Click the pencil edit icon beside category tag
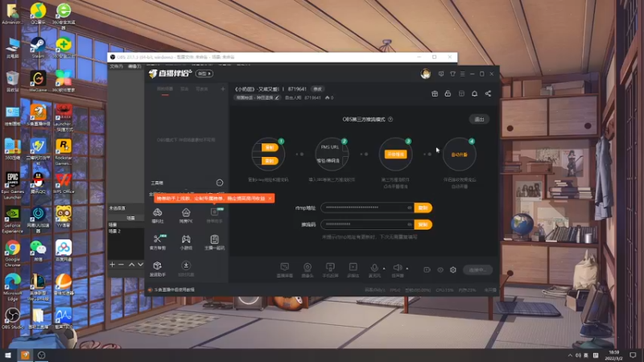This screenshot has height=362, width=644. click(277, 97)
